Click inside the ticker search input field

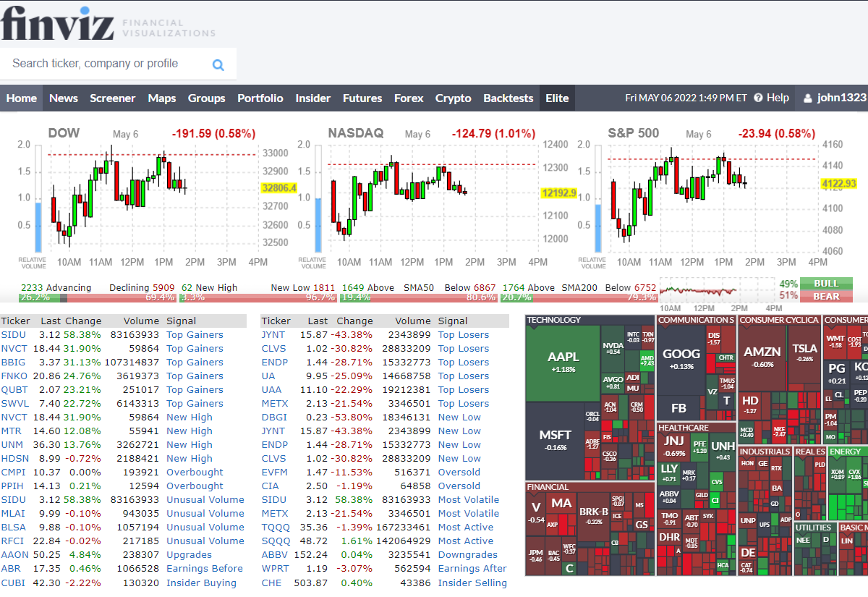click(x=101, y=64)
